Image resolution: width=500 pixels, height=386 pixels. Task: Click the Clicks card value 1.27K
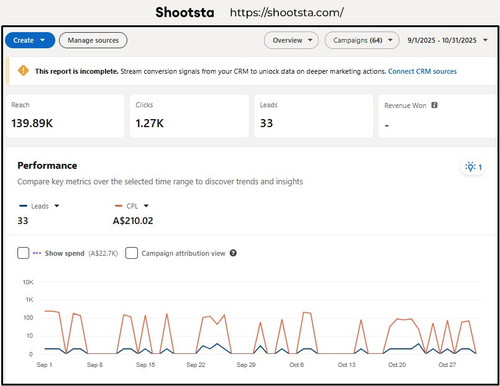click(x=150, y=124)
